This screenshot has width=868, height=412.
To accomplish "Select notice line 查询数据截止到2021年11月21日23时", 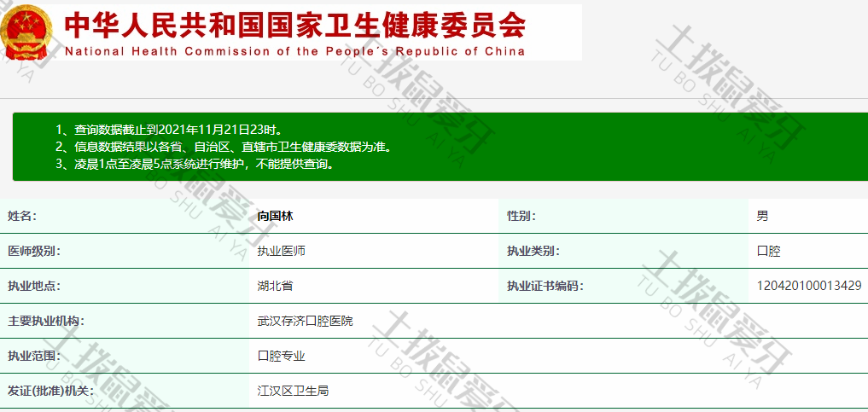I will (x=169, y=130).
